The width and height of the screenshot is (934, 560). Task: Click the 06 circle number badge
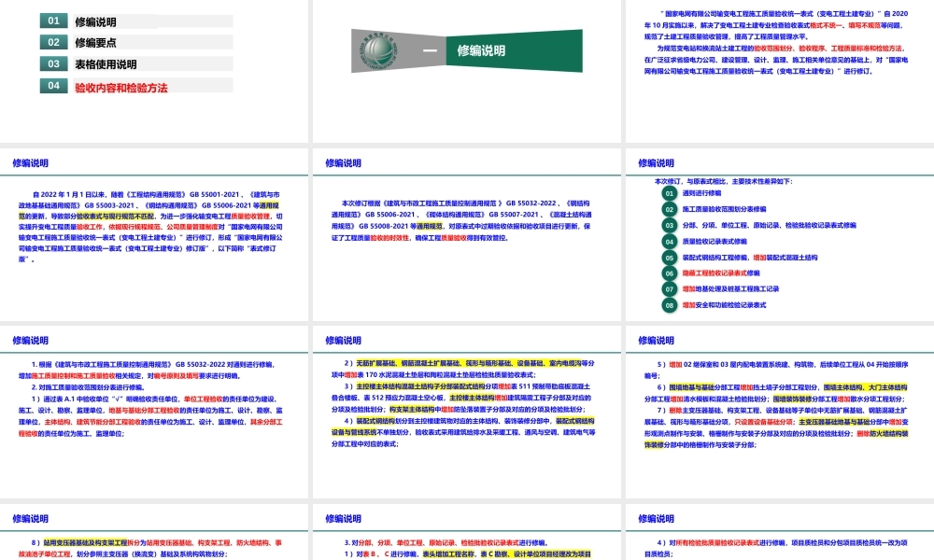point(669,273)
